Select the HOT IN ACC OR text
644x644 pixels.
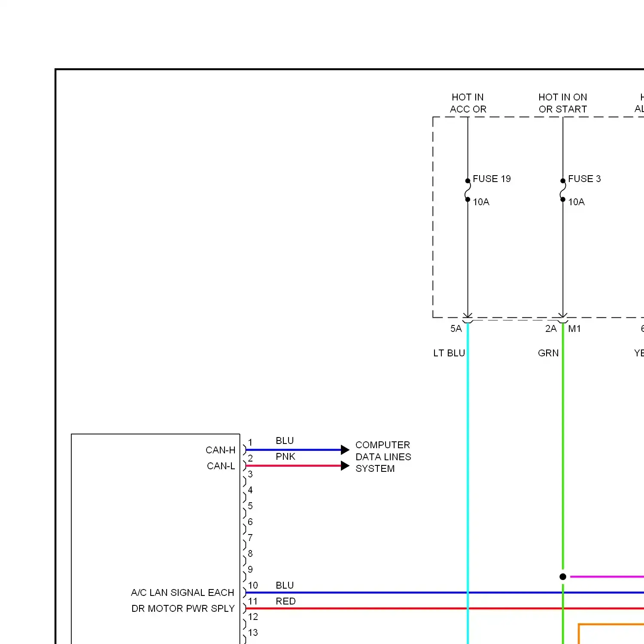tap(468, 103)
